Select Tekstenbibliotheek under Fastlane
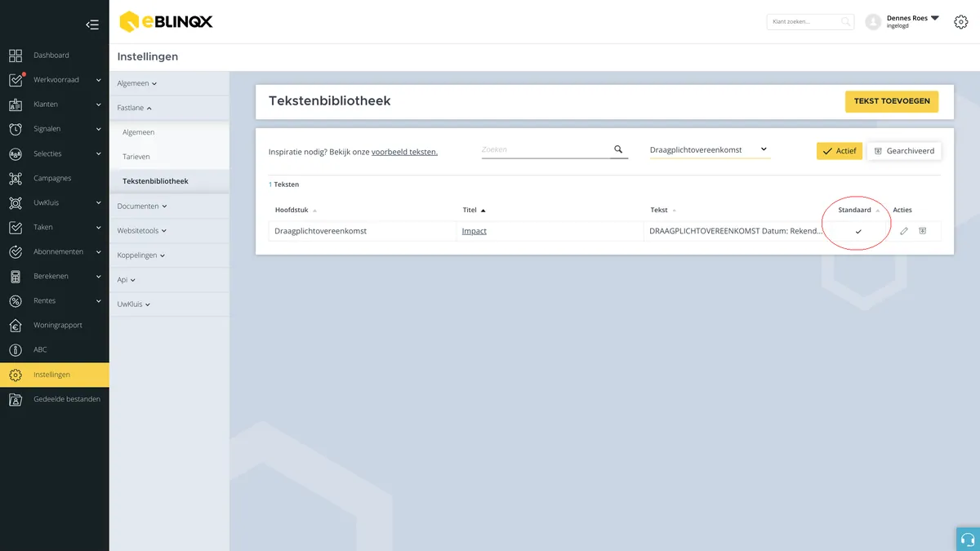The height and width of the screenshot is (551, 980). (x=155, y=181)
